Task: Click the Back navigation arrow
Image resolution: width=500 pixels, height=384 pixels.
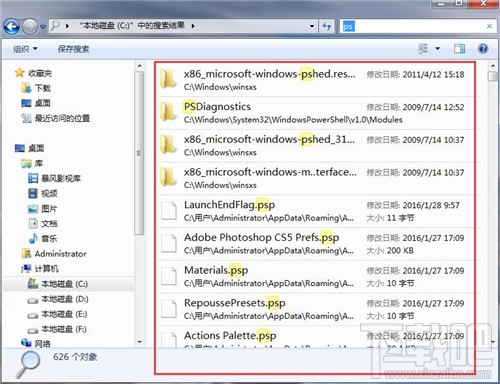Action: [x=12, y=26]
